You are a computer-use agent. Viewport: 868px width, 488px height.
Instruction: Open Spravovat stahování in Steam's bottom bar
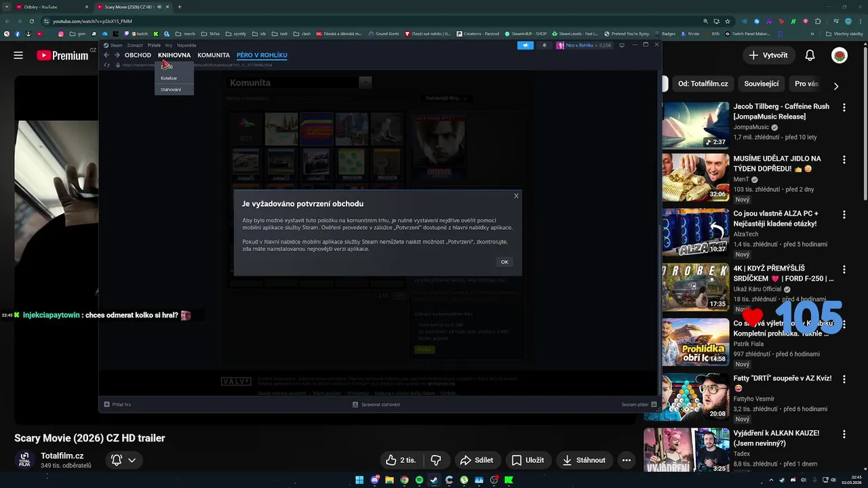(376, 404)
